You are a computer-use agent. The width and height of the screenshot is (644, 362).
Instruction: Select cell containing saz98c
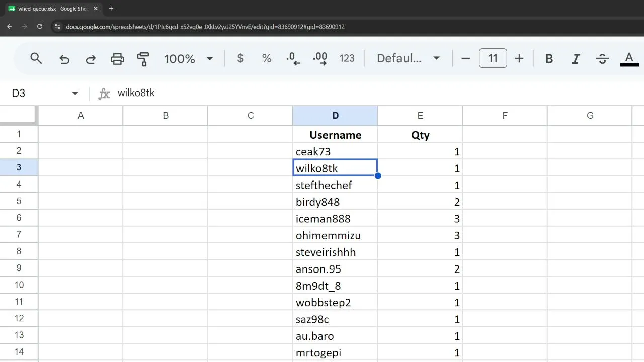click(x=335, y=319)
